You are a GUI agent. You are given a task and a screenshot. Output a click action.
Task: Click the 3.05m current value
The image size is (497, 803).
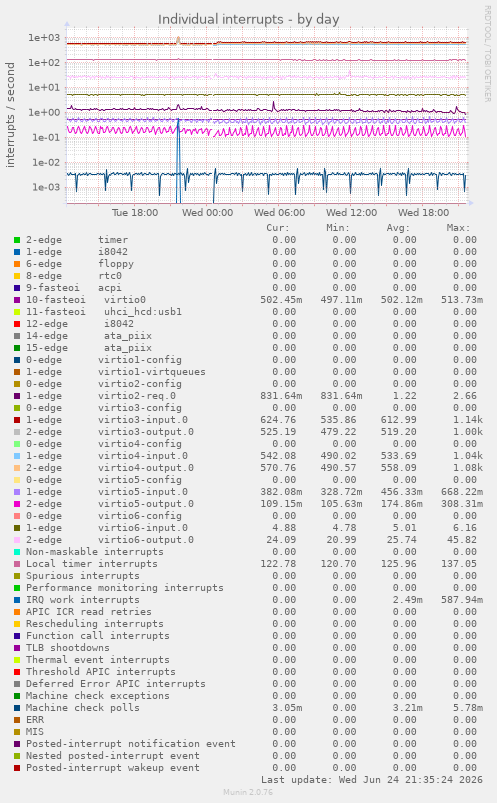[287, 708]
